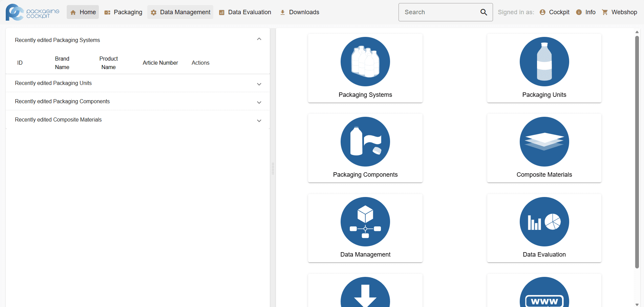Expand Recently edited Composite Materials
Image resolution: width=644 pixels, height=307 pixels.
coord(259,120)
